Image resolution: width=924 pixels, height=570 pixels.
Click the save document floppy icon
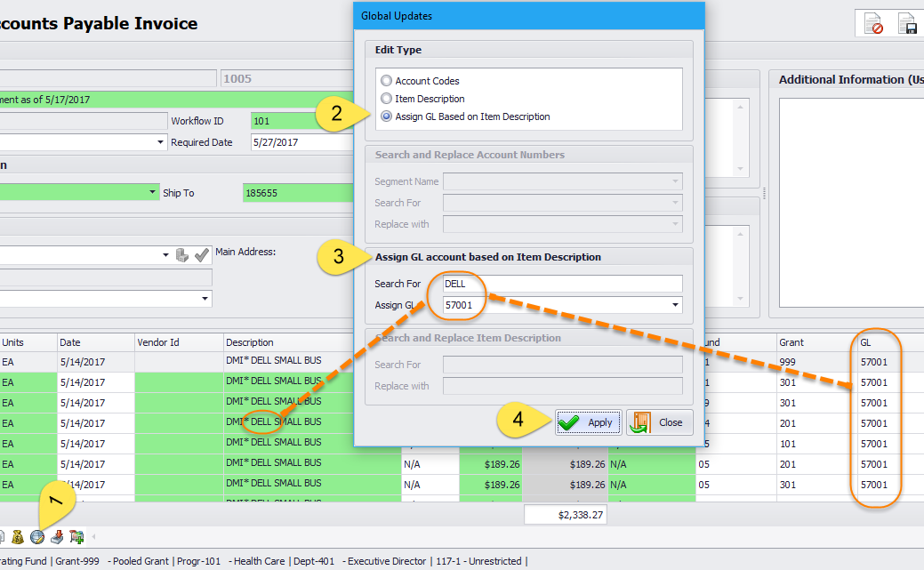point(907,24)
